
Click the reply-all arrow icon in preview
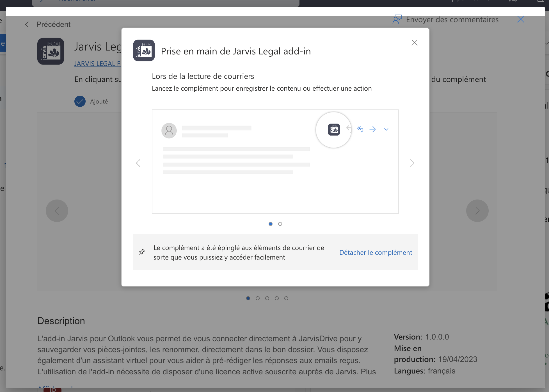pyautogui.click(x=360, y=129)
